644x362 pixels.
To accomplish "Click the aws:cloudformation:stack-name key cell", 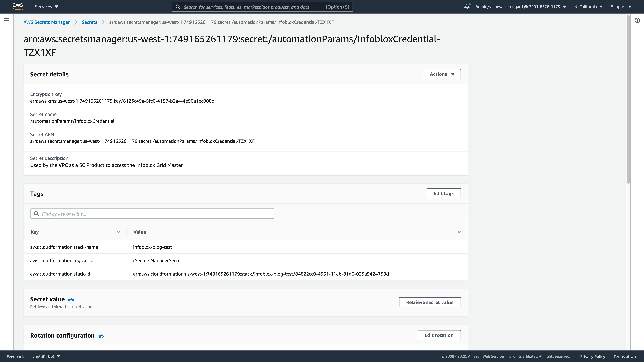I will point(64,247).
